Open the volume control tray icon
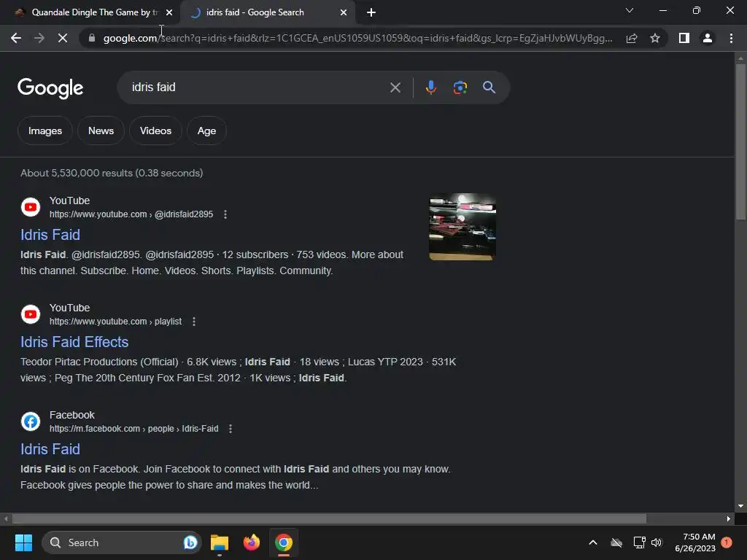The width and height of the screenshot is (747, 560). coord(657,542)
